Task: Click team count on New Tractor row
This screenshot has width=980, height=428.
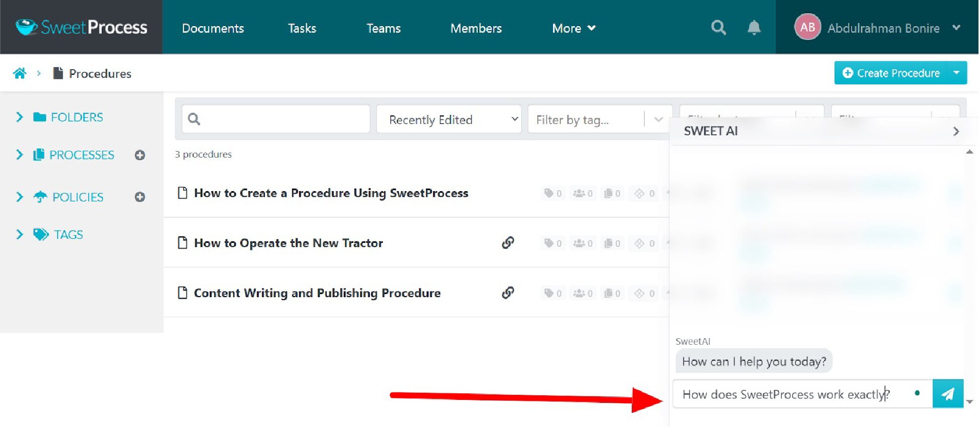Action: pyautogui.click(x=583, y=243)
